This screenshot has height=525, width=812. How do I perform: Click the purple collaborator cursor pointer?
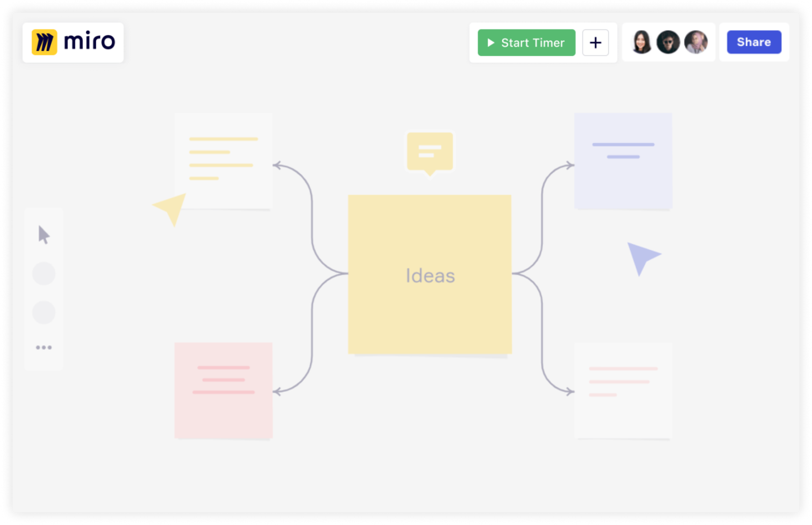click(644, 256)
